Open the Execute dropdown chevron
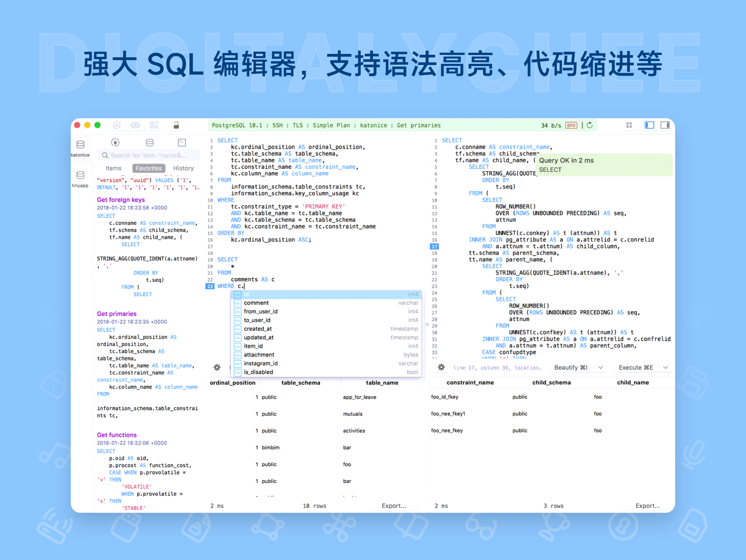Viewport: 746px width, 560px height. tap(666, 368)
